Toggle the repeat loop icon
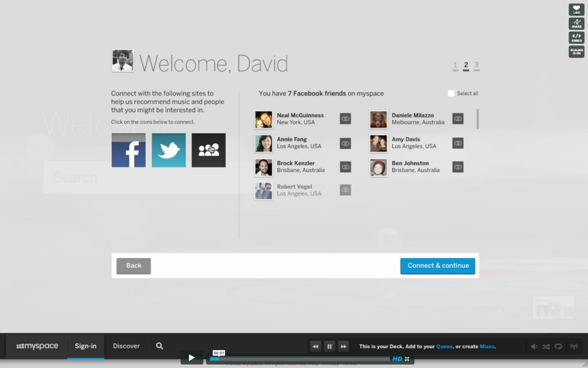 [x=558, y=347]
